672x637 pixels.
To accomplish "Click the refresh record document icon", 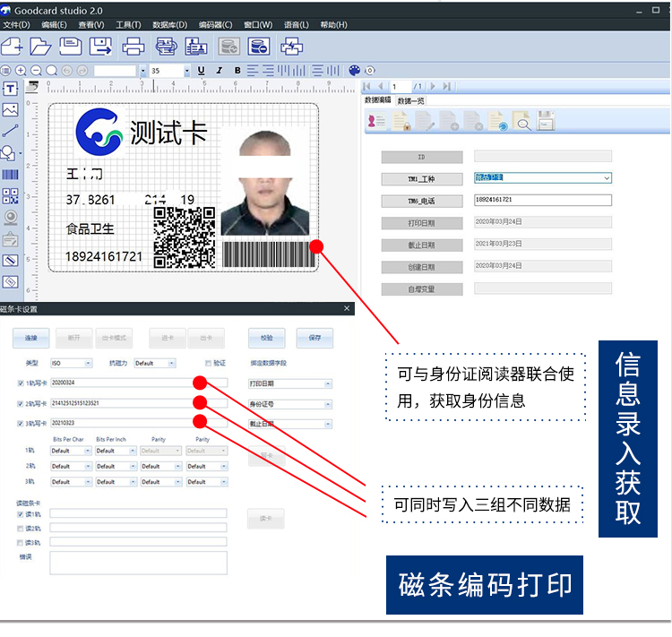I will tap(497, 121).
